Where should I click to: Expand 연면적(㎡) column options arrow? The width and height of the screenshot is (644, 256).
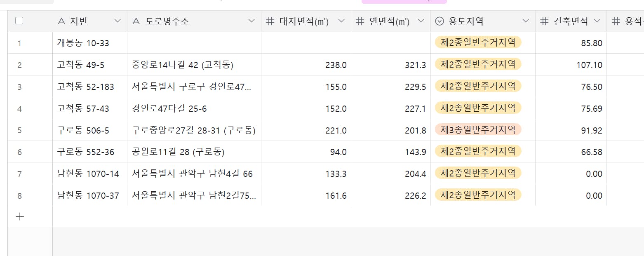point(421,21)
